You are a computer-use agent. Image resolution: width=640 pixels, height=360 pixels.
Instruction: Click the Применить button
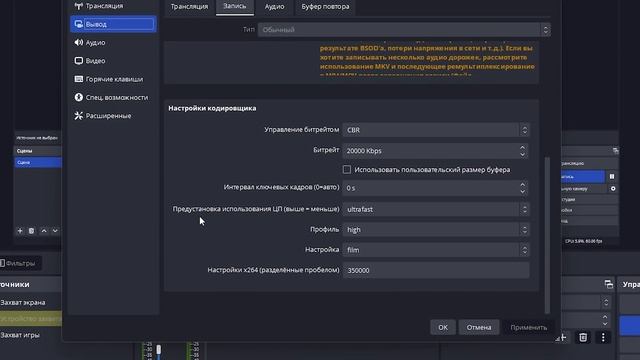tap(529, 327)
